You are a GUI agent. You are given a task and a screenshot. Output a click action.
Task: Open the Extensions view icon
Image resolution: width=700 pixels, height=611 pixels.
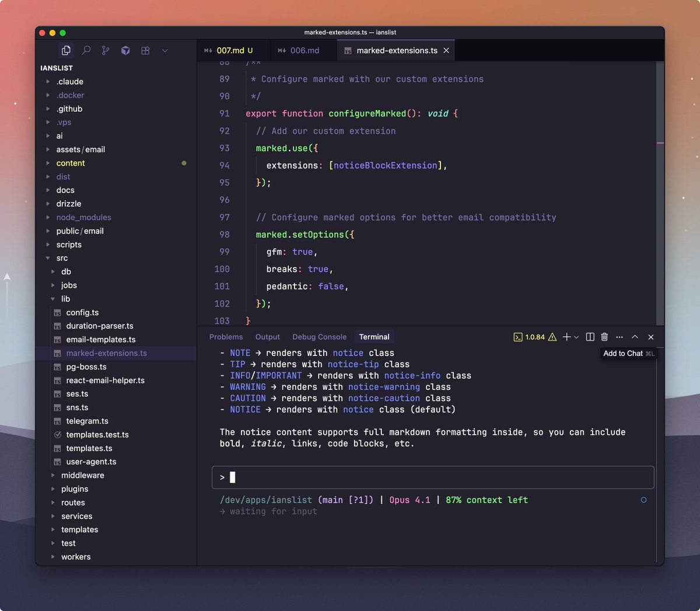[x=145, y=51]
